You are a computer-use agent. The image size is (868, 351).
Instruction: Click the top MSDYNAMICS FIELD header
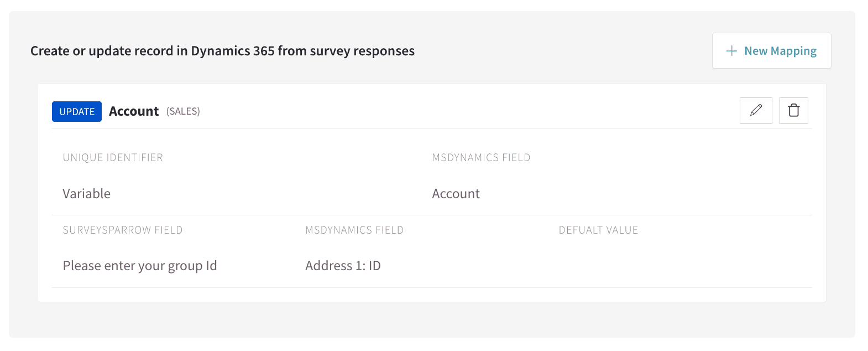pos(481,158)
